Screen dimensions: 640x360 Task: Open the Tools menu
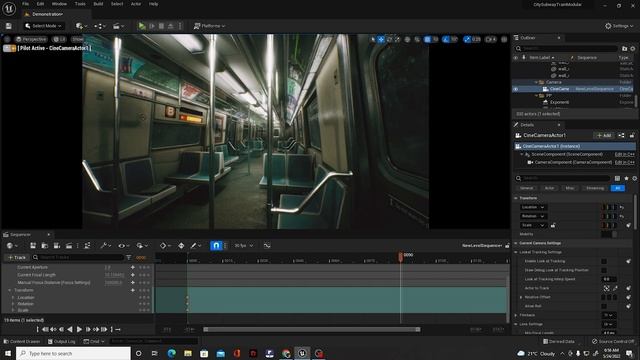(x=80, y=4)
